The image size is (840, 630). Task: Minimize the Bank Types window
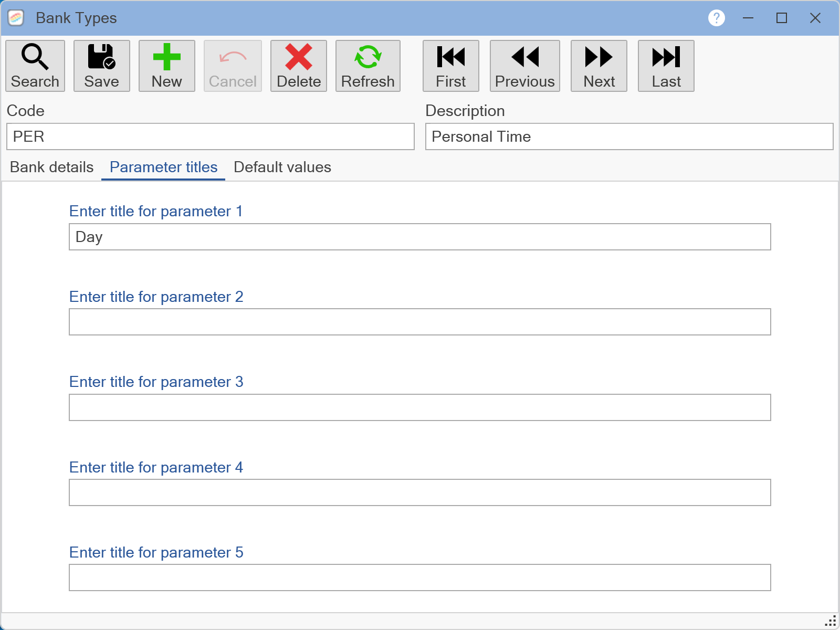coord(748,18)
